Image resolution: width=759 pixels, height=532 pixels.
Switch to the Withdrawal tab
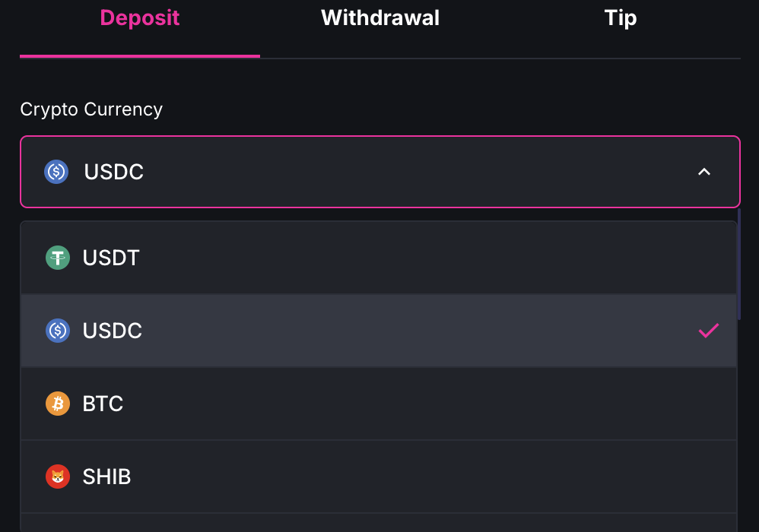click(x=380, y=18)
